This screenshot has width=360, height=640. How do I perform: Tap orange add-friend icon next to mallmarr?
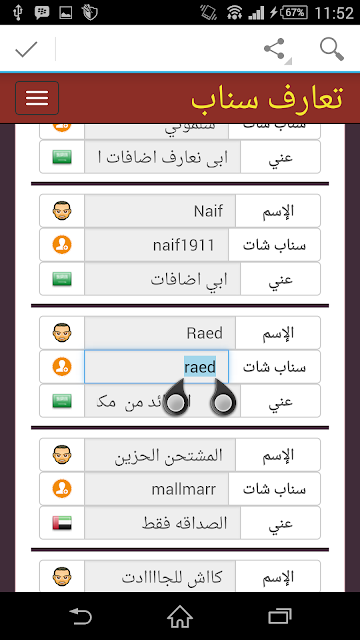62,489
